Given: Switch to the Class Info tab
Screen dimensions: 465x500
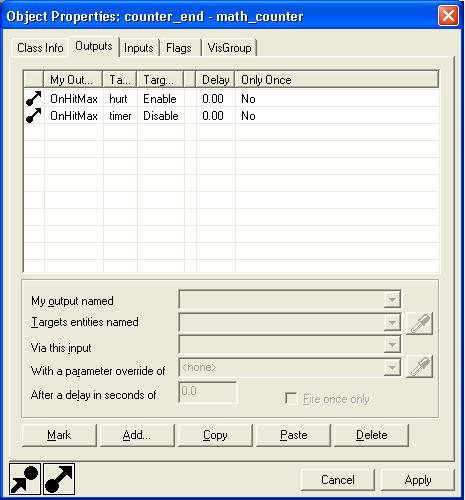Looking at the screenshot, I should (40, 48).
